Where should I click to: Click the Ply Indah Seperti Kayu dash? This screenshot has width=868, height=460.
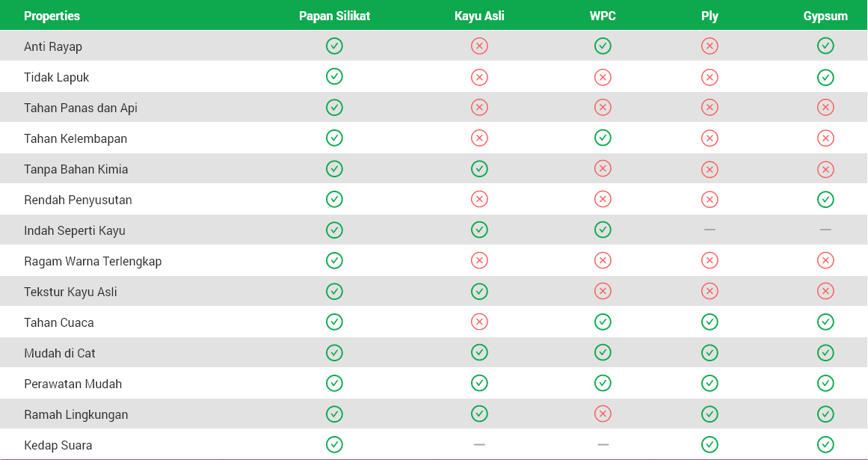click(710, 230)
